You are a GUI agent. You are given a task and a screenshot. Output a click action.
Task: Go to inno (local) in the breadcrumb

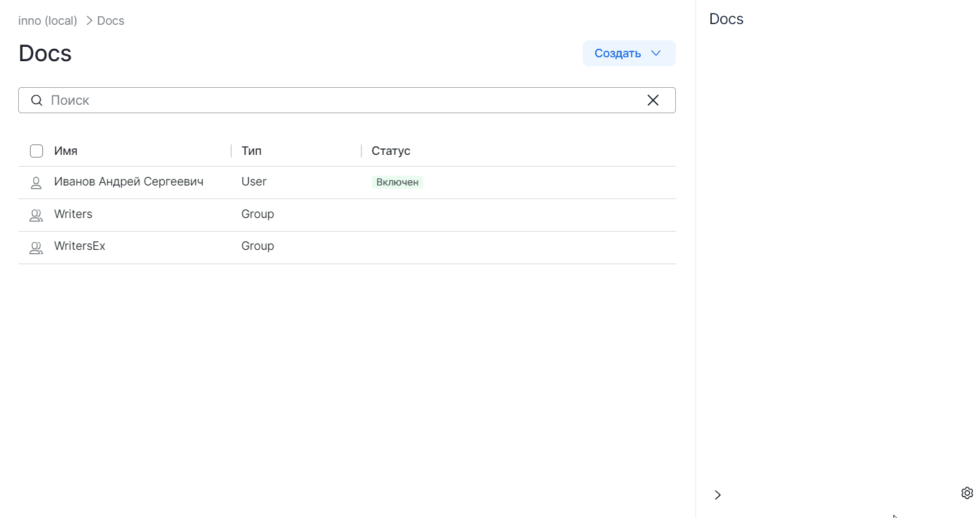point(48,21)
